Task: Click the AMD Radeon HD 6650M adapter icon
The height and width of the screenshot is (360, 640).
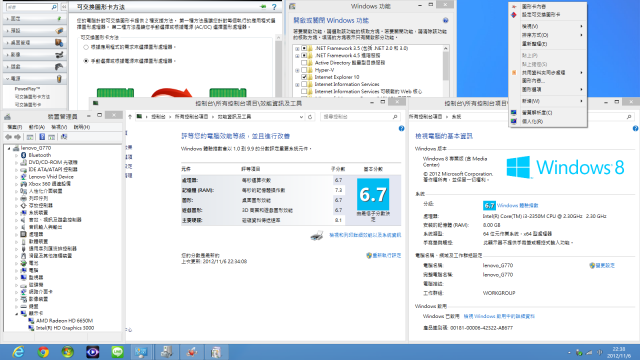Action: click(31, 321)
